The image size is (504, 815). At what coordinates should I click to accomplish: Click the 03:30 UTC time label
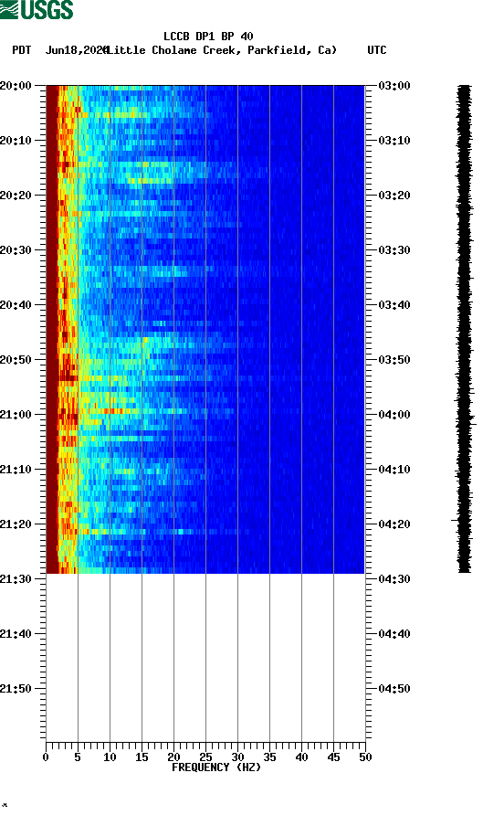pyautogui.click(x=394, y=250)
